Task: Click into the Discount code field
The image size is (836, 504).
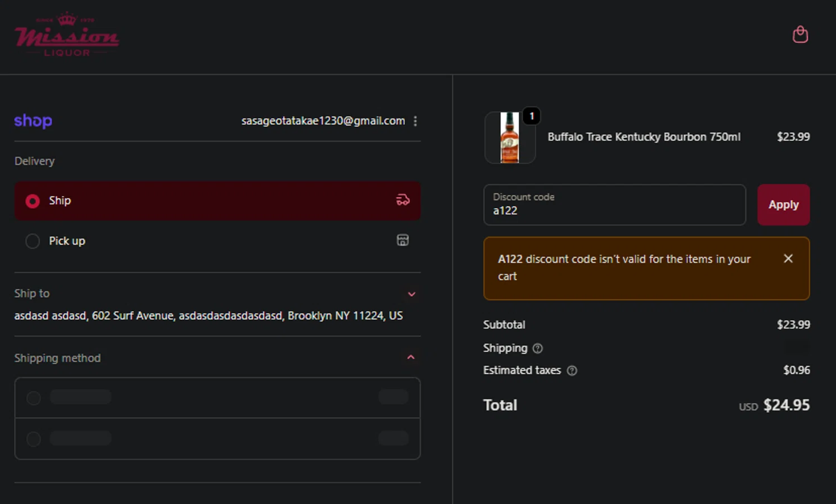Action: tap(615, 205)
